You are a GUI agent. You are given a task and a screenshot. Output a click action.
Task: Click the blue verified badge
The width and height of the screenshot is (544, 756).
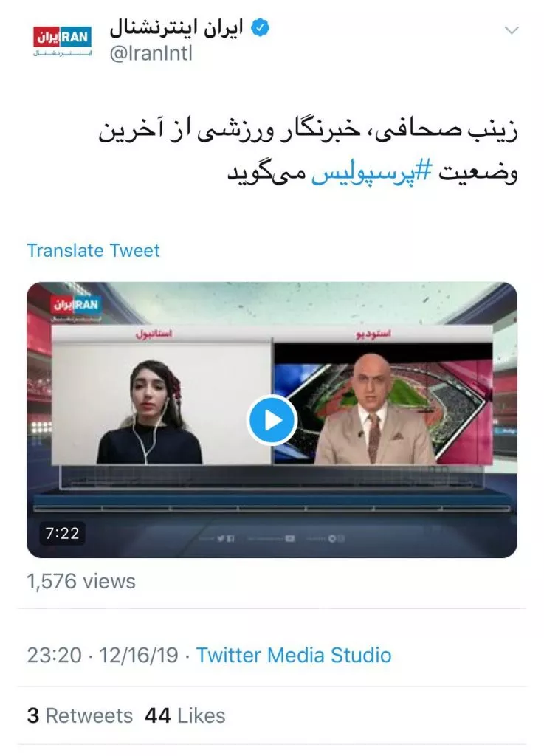coord(261,28)
